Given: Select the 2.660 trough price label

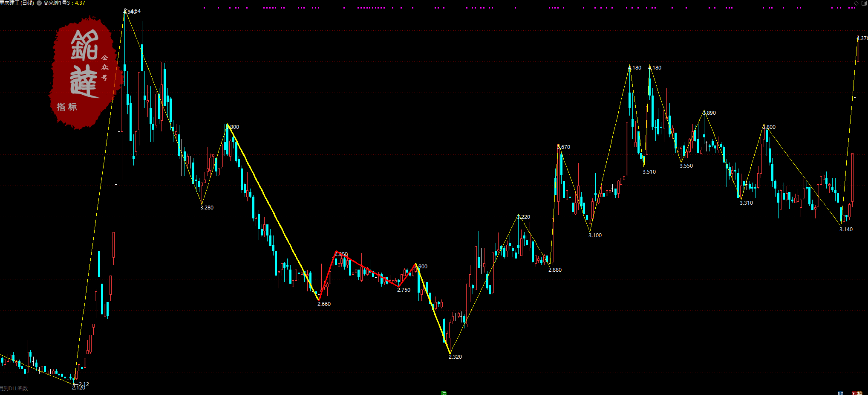Looking at the screenshot, I should click(324, 304).
